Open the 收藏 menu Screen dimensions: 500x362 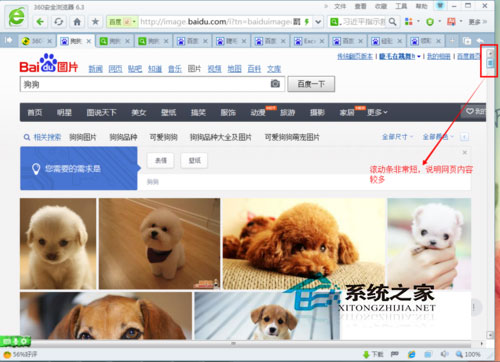(381, 6)
